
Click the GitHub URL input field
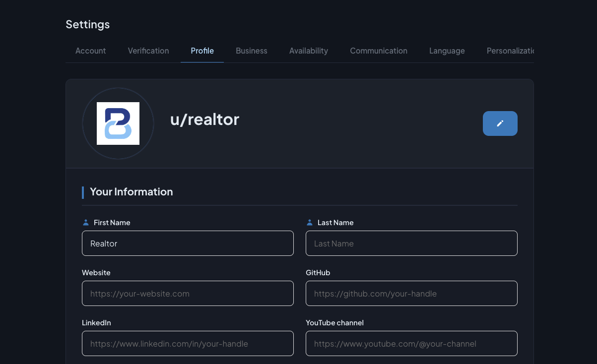click(411, 294)
